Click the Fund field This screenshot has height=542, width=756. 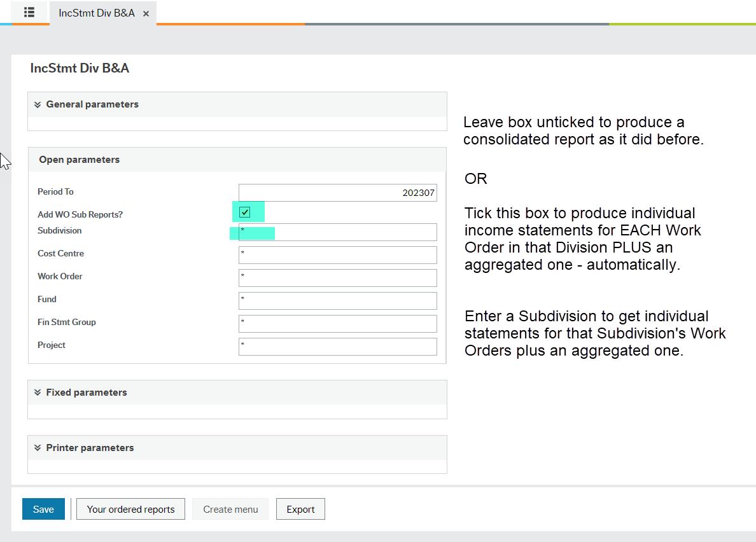337,300
